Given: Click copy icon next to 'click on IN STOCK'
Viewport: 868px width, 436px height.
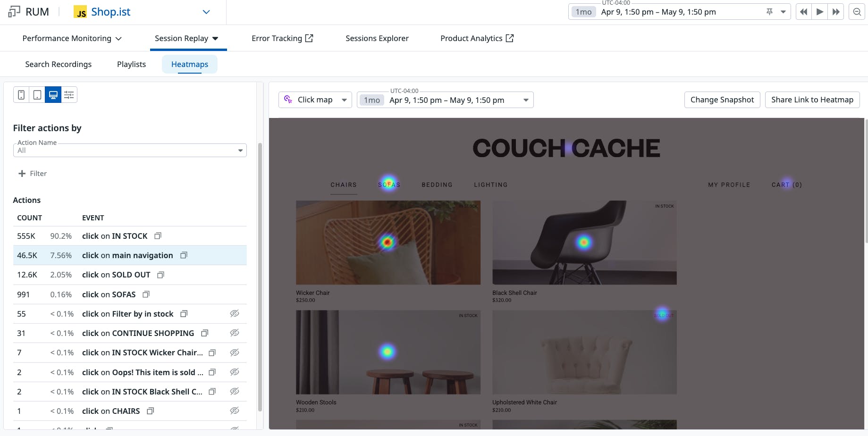Looking at the screenshot, I should coord(158,236).
